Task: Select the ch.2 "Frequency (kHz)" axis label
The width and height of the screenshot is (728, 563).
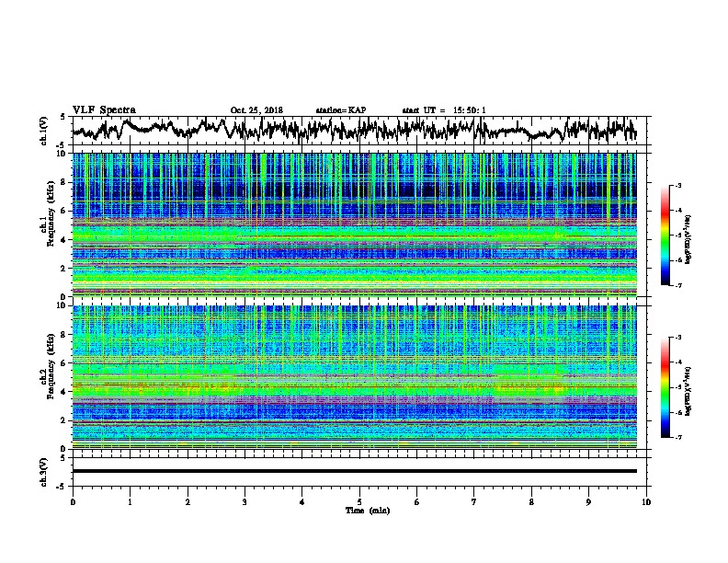Action: click(x=51, y=366)
